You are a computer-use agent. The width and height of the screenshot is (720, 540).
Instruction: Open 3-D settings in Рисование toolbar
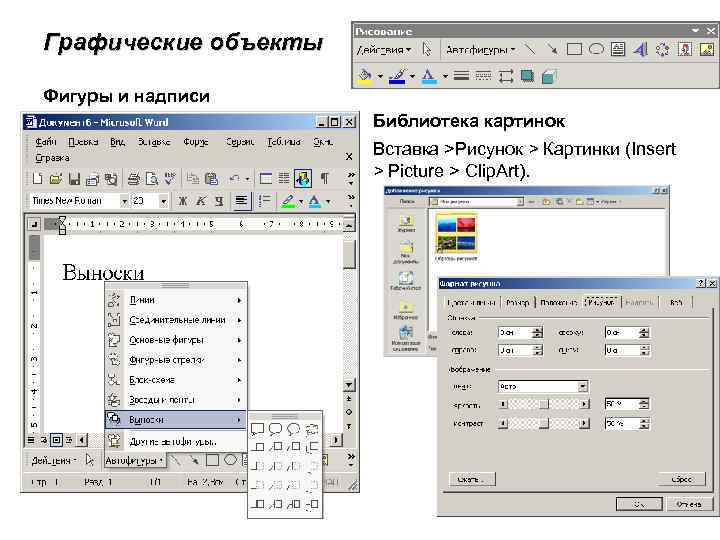[x=549, y=76]
